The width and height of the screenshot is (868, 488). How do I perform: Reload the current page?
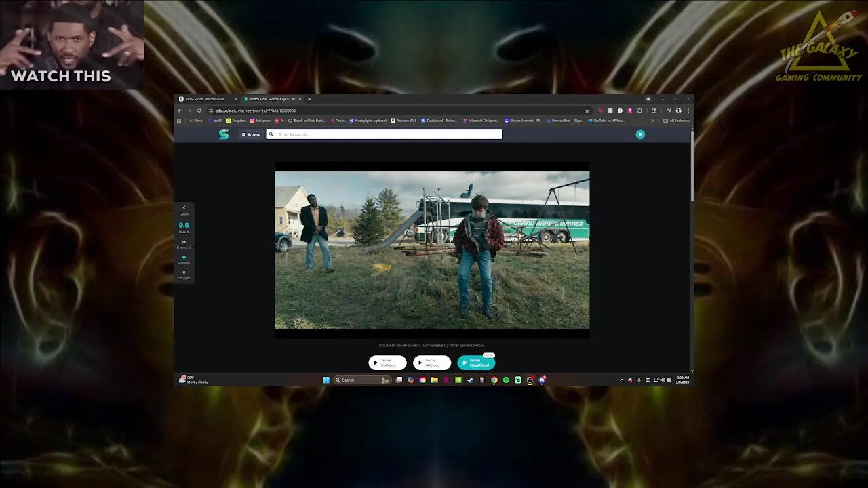point(199,110)
